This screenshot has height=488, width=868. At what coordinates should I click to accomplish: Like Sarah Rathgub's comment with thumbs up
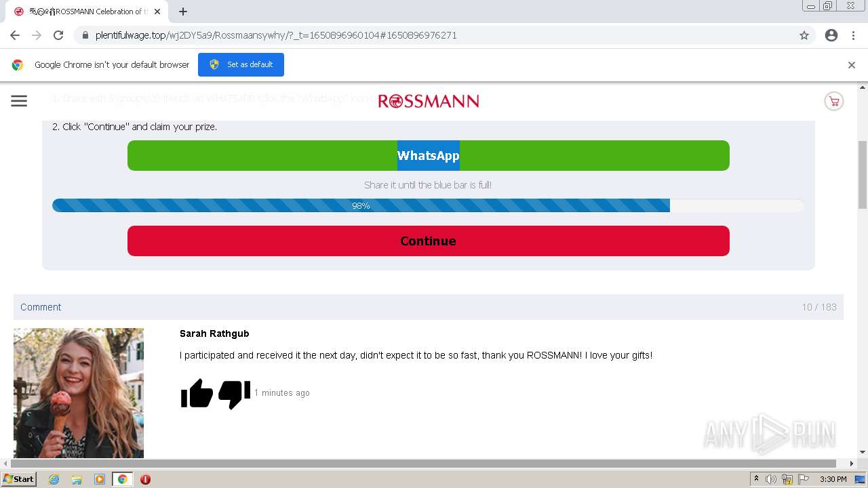pos(197,393)
